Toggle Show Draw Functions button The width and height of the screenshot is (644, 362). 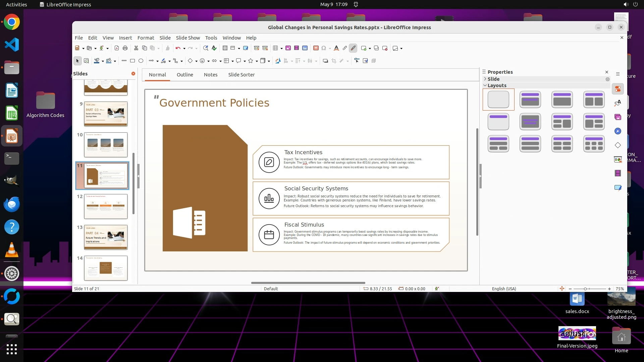353,48
